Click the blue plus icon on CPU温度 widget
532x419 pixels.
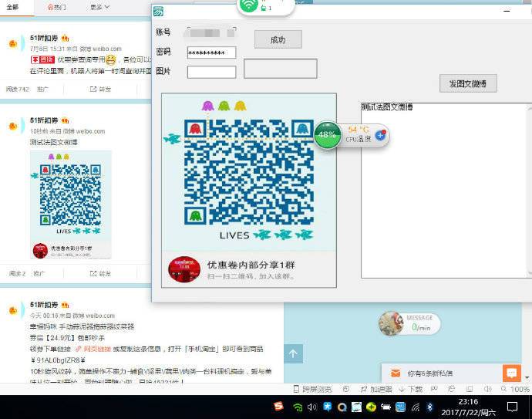point(381,135)
